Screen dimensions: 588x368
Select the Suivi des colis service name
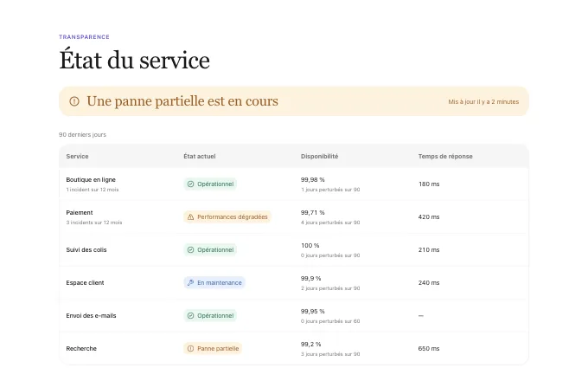pos(86,249)
